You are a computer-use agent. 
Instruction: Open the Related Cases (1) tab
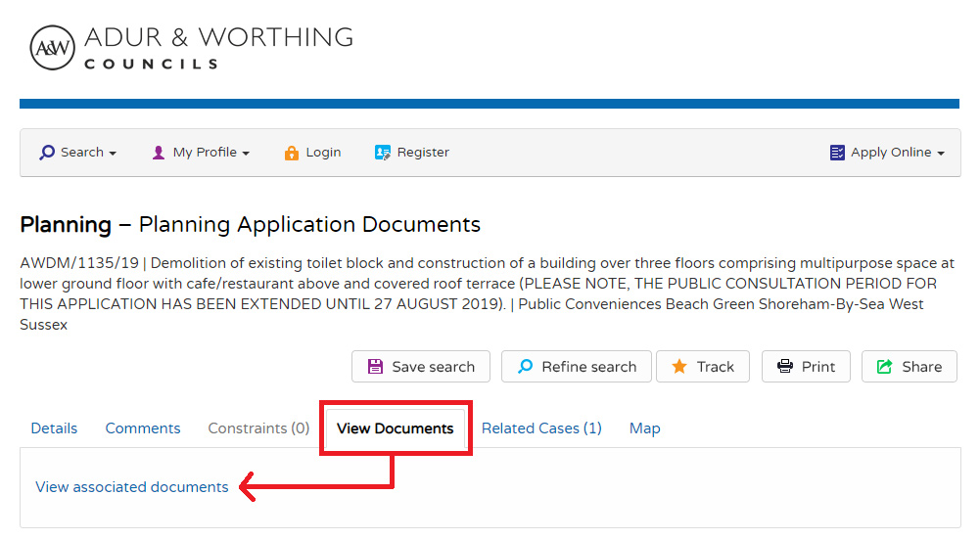[x=541, y=428]
